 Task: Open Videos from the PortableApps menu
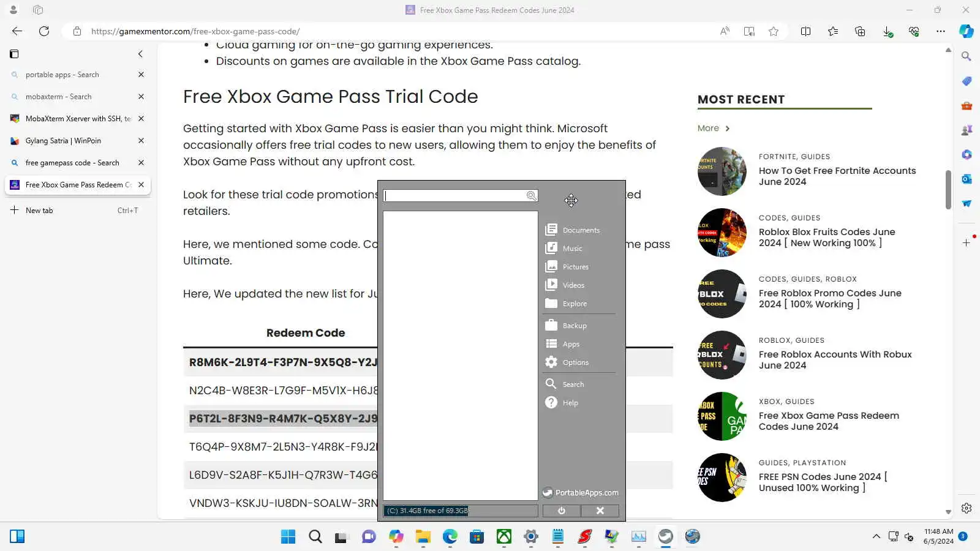click(565, 285)
